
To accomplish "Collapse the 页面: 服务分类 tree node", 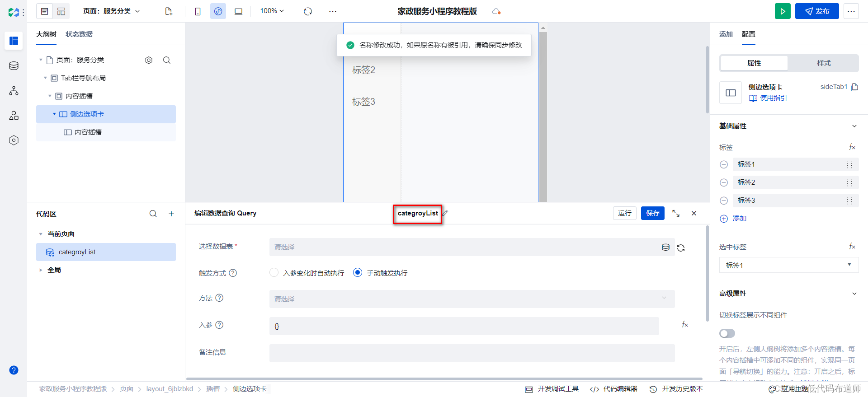I will (x=41, y=60).
